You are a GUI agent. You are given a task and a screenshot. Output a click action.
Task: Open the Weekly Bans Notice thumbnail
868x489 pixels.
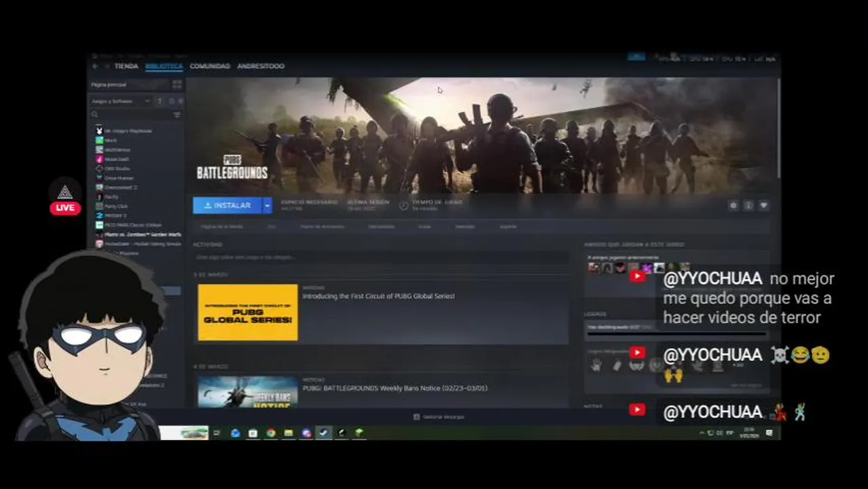point(248,393)
